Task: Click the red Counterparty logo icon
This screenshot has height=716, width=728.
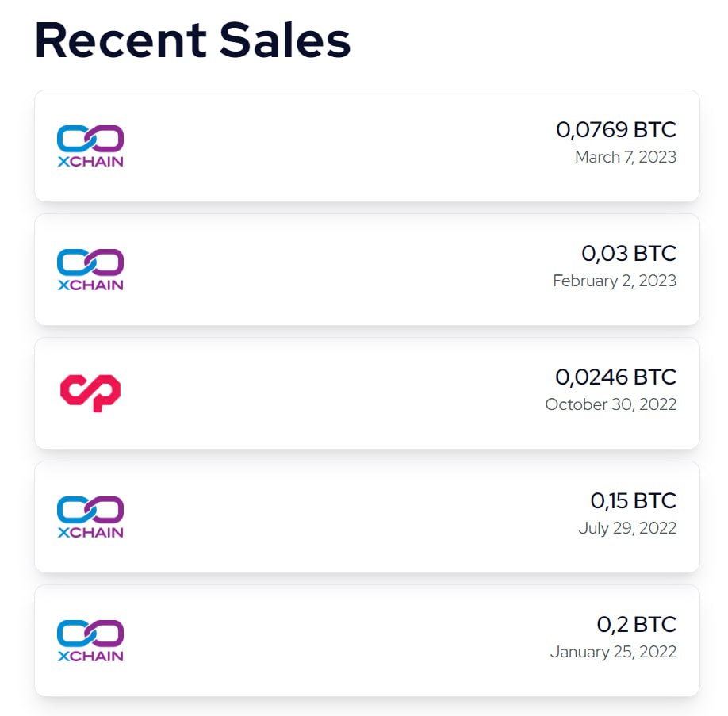Action: point(90,392)
